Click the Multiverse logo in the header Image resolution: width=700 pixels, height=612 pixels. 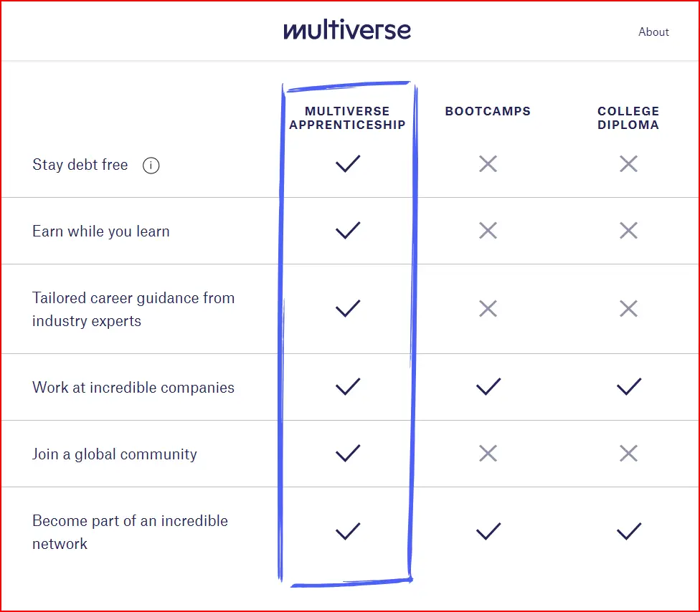pos(347,29)
